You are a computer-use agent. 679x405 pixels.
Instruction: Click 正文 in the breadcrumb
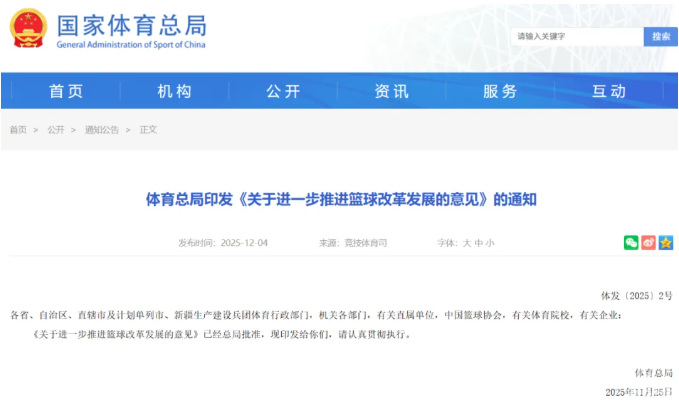148,130
